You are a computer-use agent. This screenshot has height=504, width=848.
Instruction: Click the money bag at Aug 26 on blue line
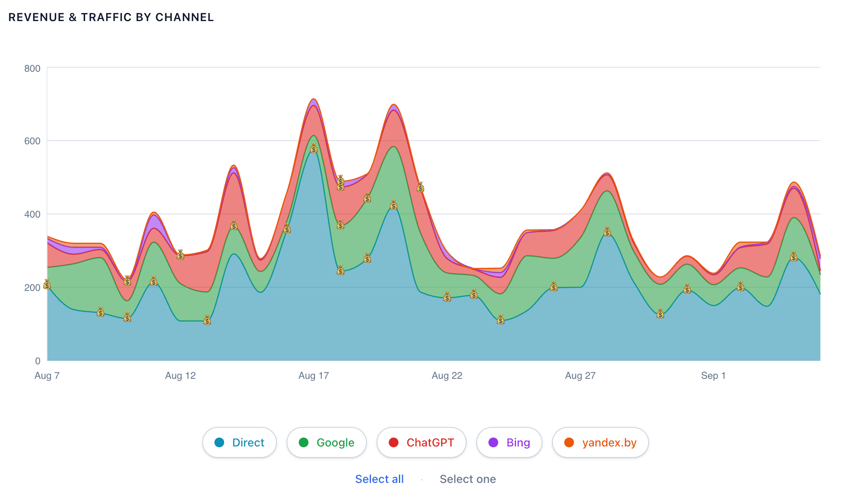click(554, 286)
